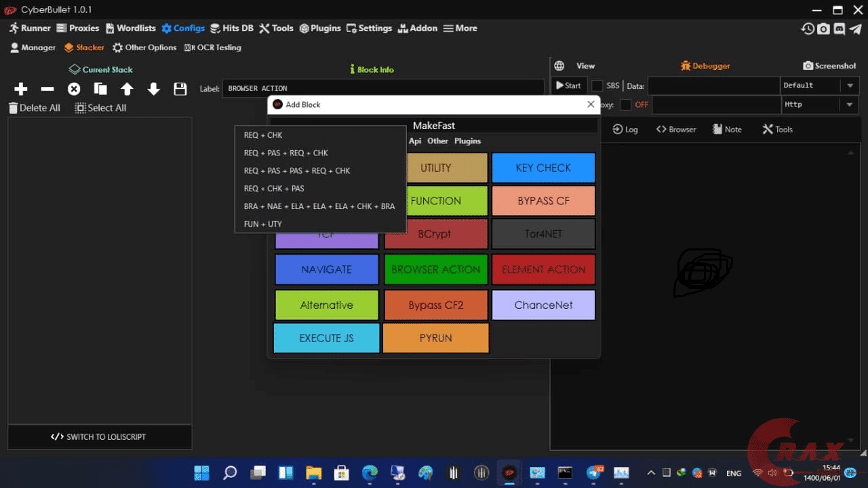Save config with floppy disk icon
The image size is (868, 488).
pyautogui.click(x=180, y=89)
